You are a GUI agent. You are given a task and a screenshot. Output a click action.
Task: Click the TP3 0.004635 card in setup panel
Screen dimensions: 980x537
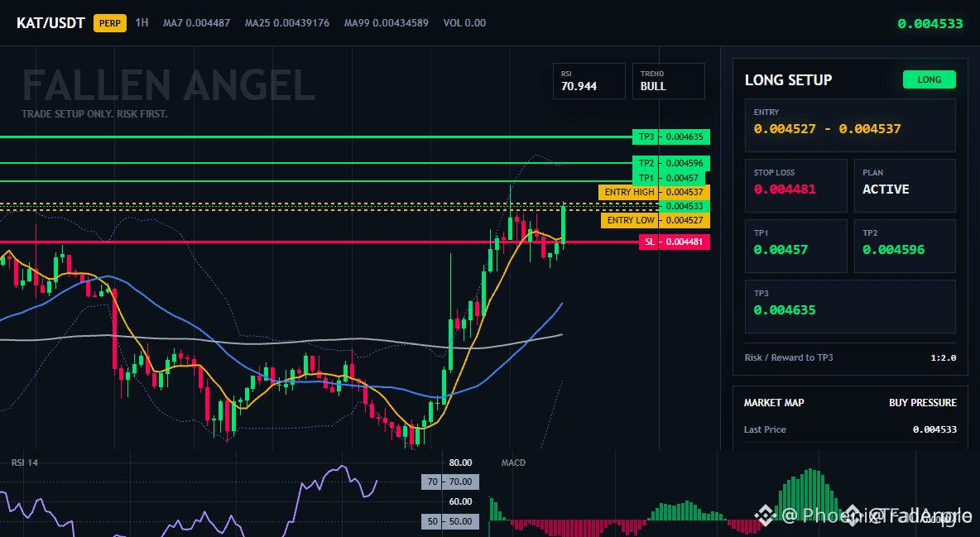coord(850,306)
